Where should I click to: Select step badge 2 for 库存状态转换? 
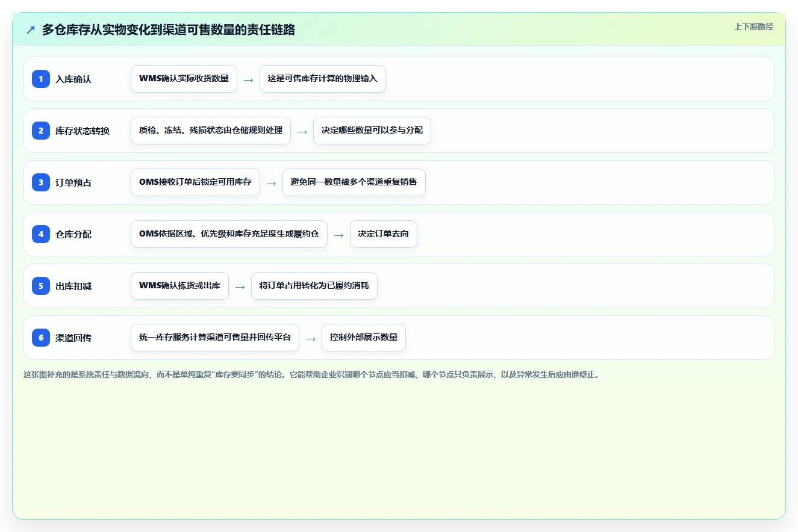41,131
